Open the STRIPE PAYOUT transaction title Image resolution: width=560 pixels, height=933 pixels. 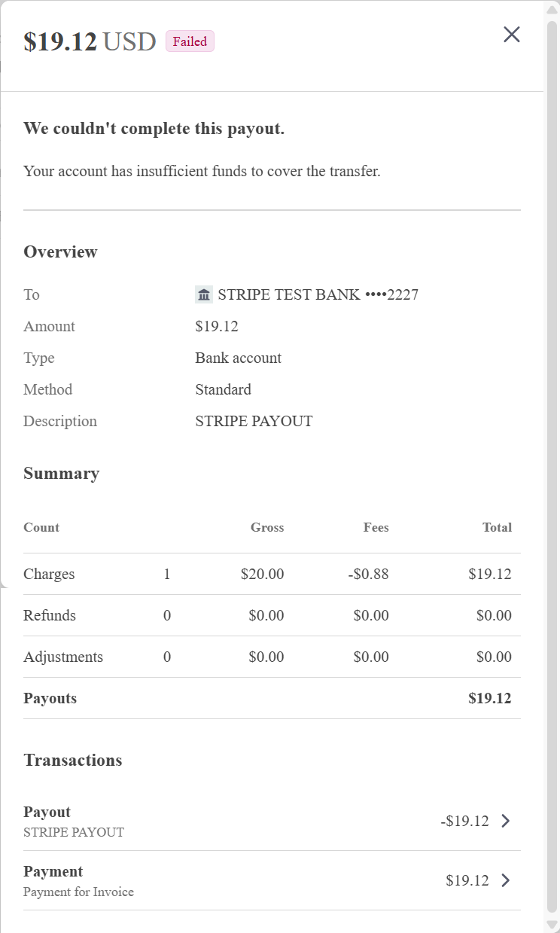click(x=47, y=812)
